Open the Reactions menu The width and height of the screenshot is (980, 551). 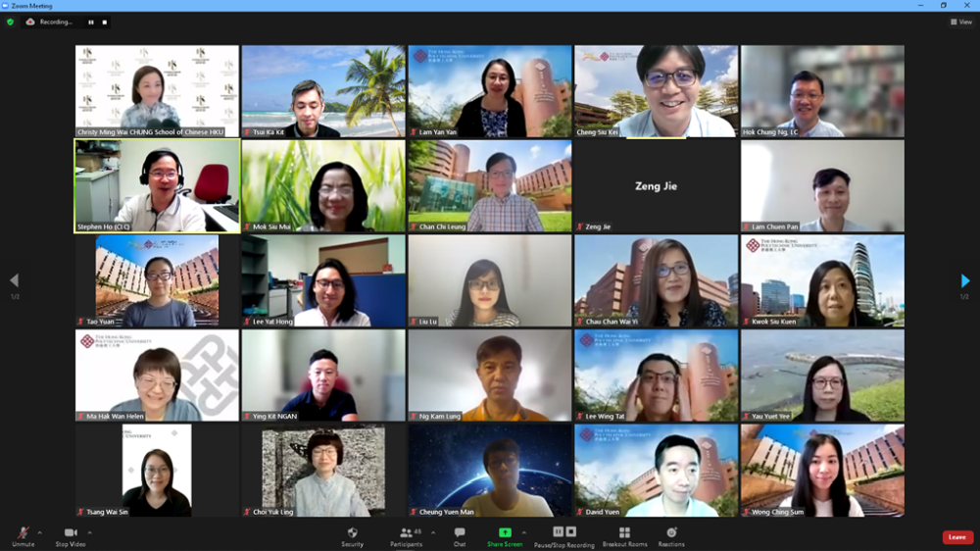(x=671, y=534)
